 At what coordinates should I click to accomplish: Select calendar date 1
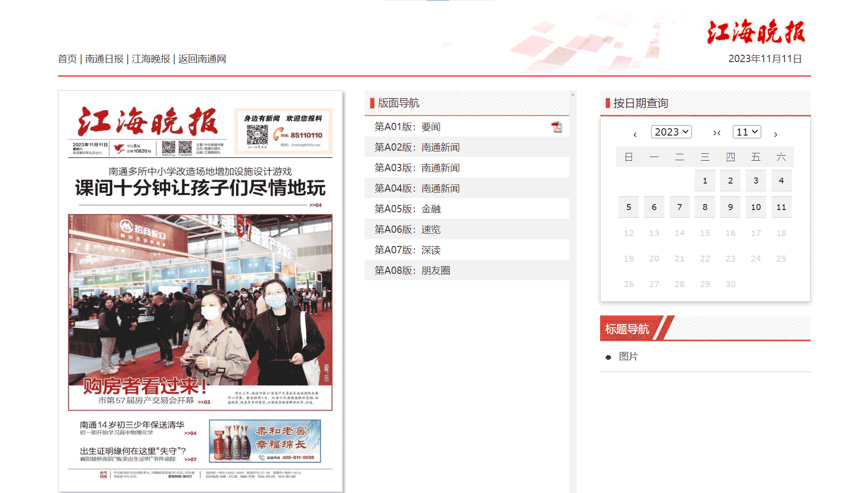[705, 181]
